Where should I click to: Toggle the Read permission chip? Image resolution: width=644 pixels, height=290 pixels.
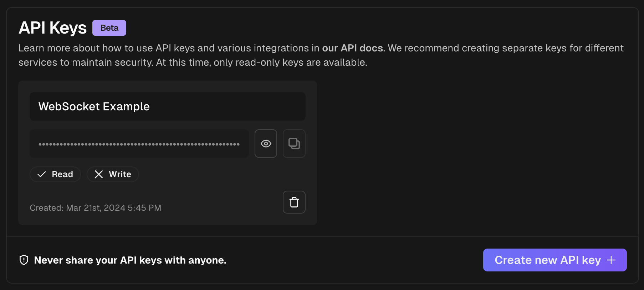tap(55, 174)
